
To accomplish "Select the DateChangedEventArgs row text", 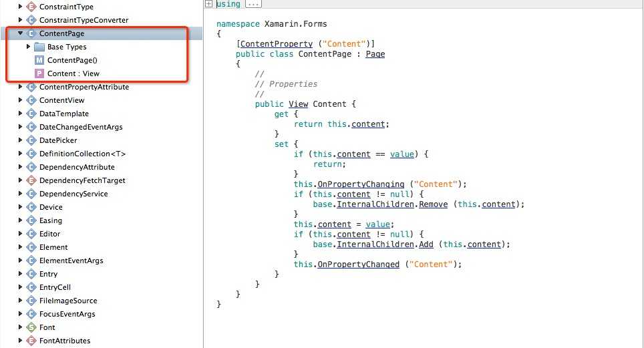I will [x=81, y=127].
